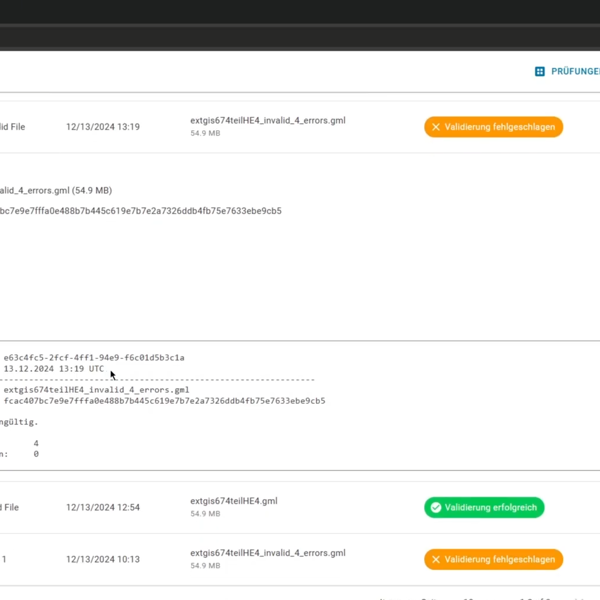
Task: Click the hash line in the report log
Action: pyautogui.click(x=164, y=401)
